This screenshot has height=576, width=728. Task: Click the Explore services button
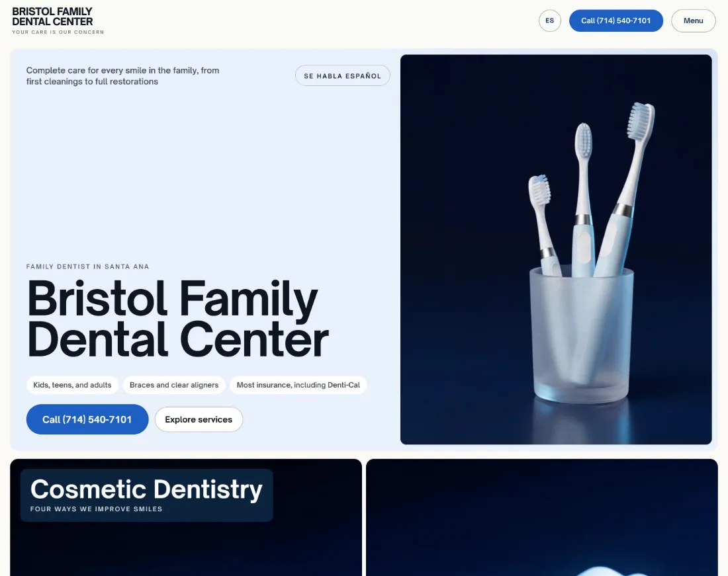pyautogui.click(x=199, y=419)
